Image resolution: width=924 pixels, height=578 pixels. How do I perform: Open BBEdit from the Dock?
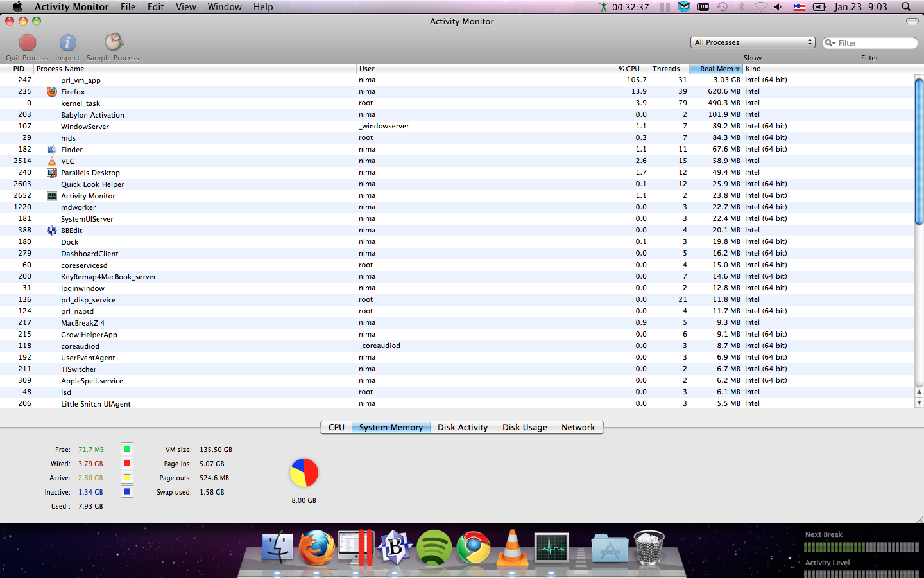pyautogui.click(x=395, y=548)
